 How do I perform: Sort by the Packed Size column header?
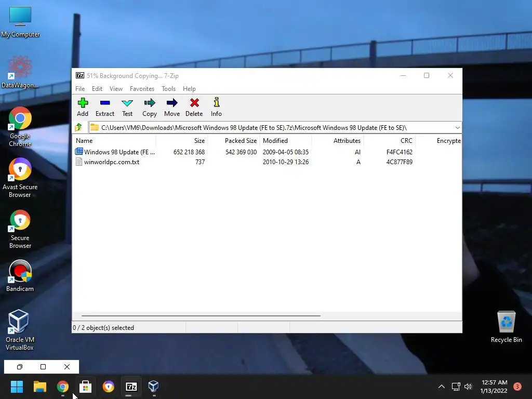point(234,140)
